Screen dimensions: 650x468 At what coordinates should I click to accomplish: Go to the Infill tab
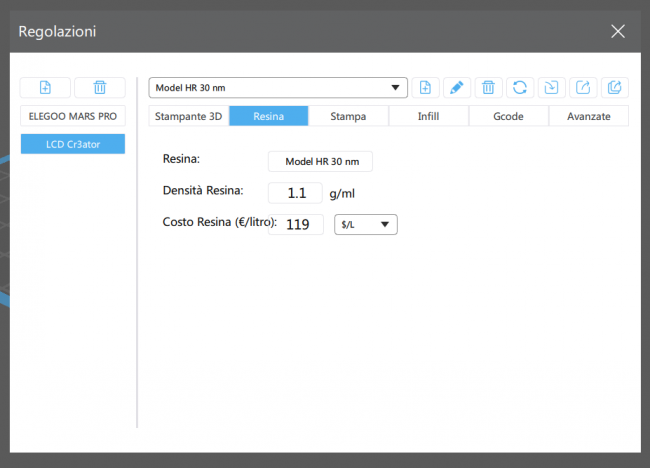429,116
